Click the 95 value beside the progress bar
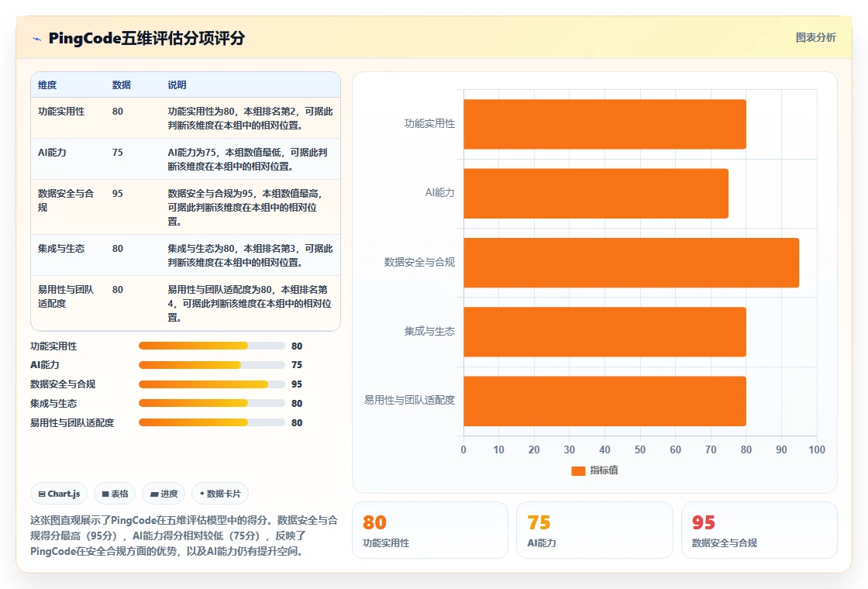 click(297, 384)
